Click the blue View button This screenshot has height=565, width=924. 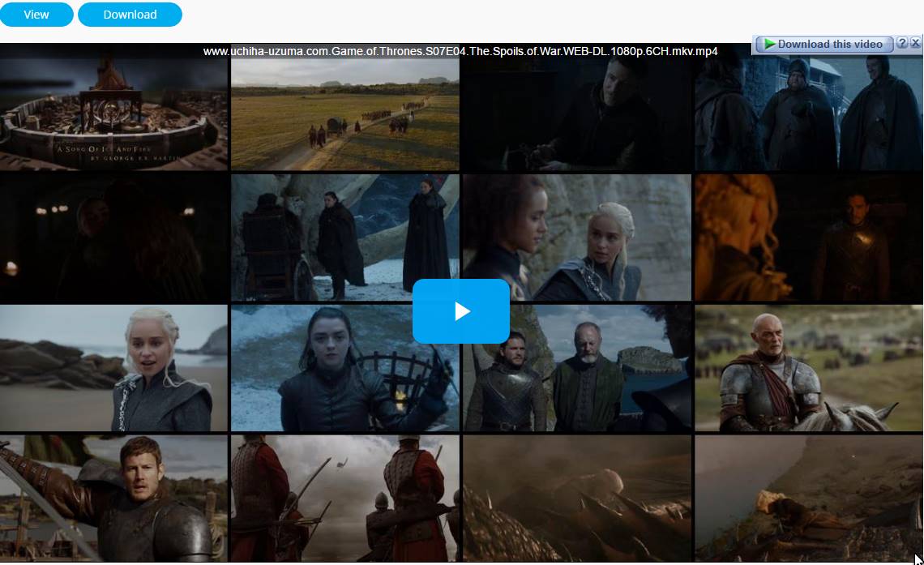[36, 15]
